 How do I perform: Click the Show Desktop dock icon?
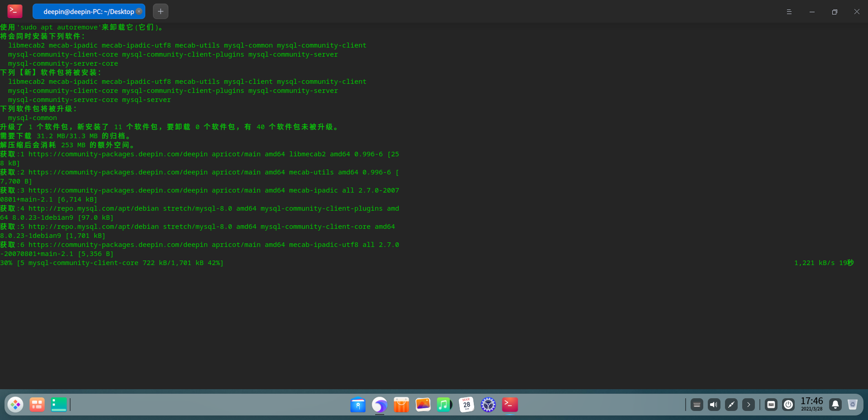[59, 405]
